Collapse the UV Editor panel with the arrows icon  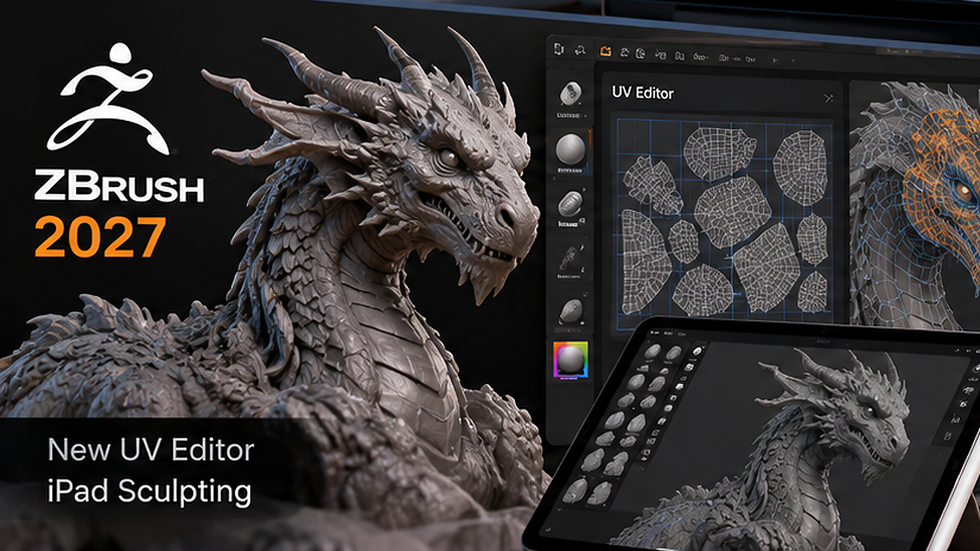[829, 98]
